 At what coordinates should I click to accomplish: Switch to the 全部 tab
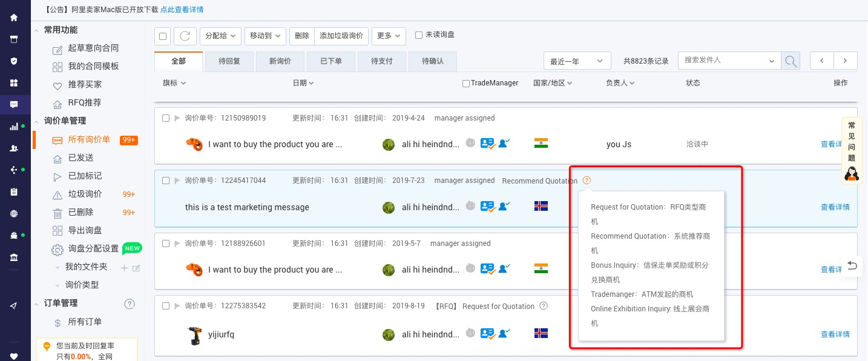179,61
